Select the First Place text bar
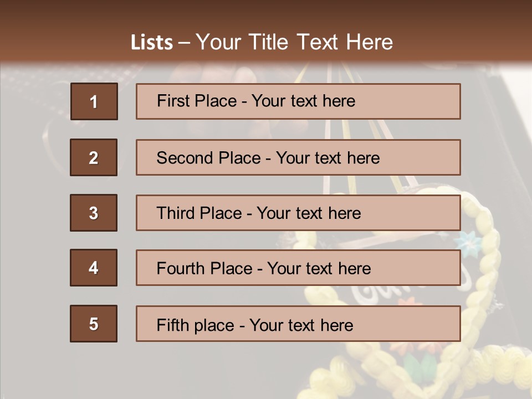The image size is (532, 399). pyautogui.click(x=298, y=101)
